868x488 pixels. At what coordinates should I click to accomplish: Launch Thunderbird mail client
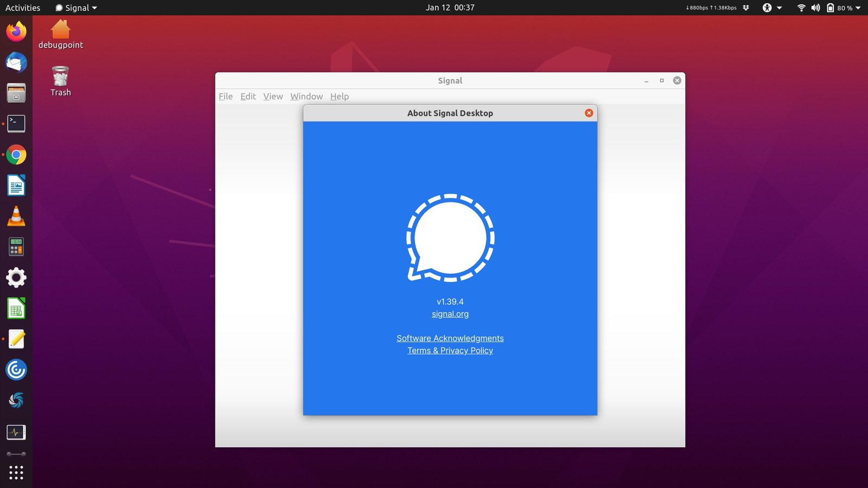click(16, 62)
